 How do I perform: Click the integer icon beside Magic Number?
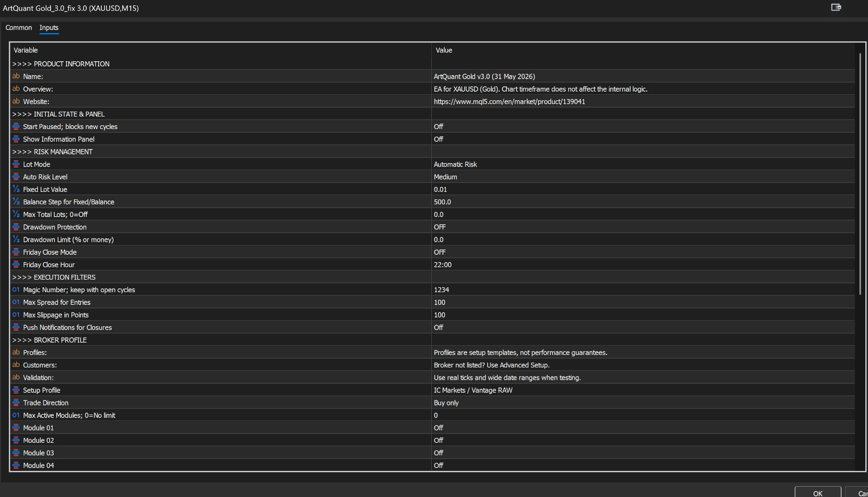pyautogui.click(x=16, y=290)
